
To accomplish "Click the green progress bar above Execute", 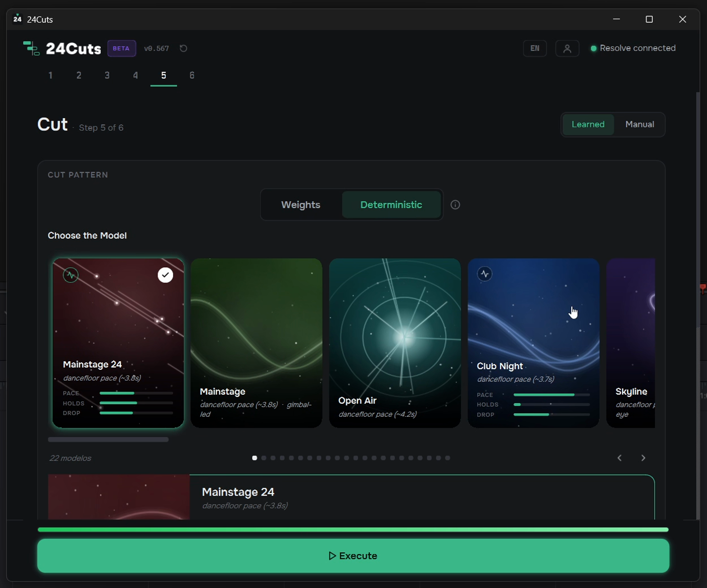I will (x=353, y=529).
